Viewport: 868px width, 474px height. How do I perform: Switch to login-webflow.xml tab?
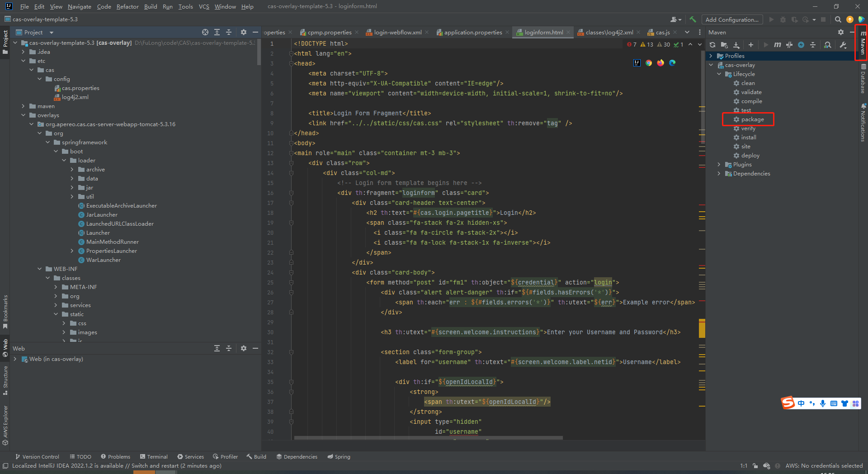(x=397, y=32)
